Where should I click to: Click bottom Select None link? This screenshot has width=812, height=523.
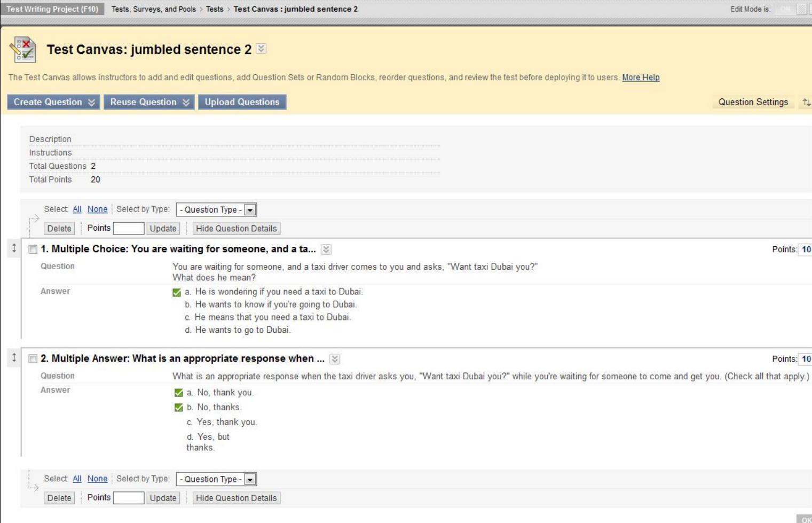click(x=97, y=479)
